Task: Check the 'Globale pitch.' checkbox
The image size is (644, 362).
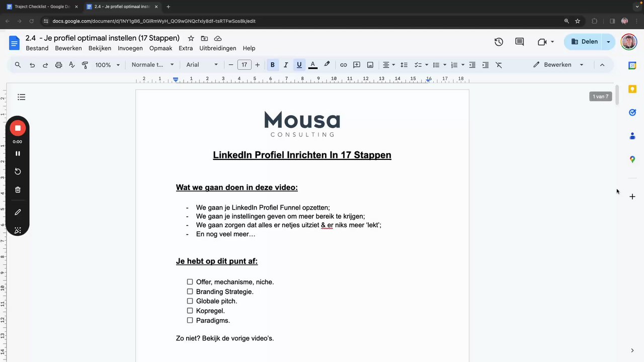Action: pyautogui.click(x=190, y=301)
